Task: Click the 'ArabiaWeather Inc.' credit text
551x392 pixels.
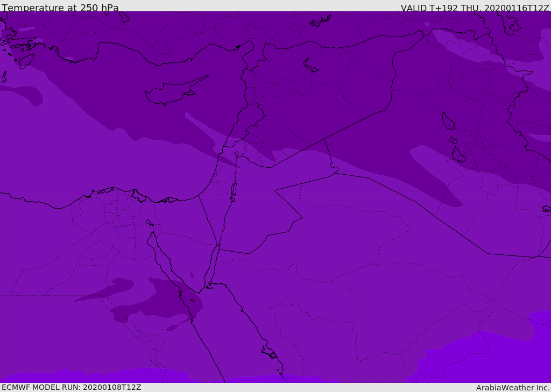Action: [x=513, y=388]
